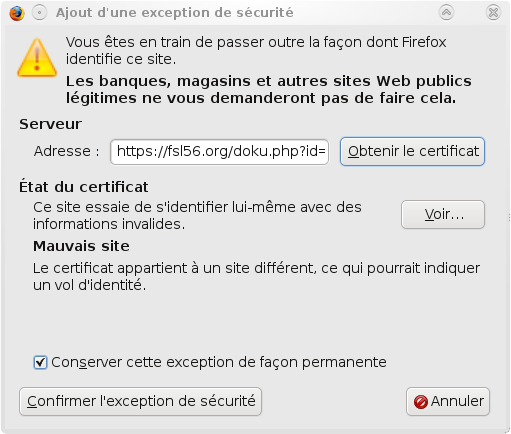511x434 pixels.
Task: Click the "Obtenir le certificat" button
Action: [x=412, y=151]
